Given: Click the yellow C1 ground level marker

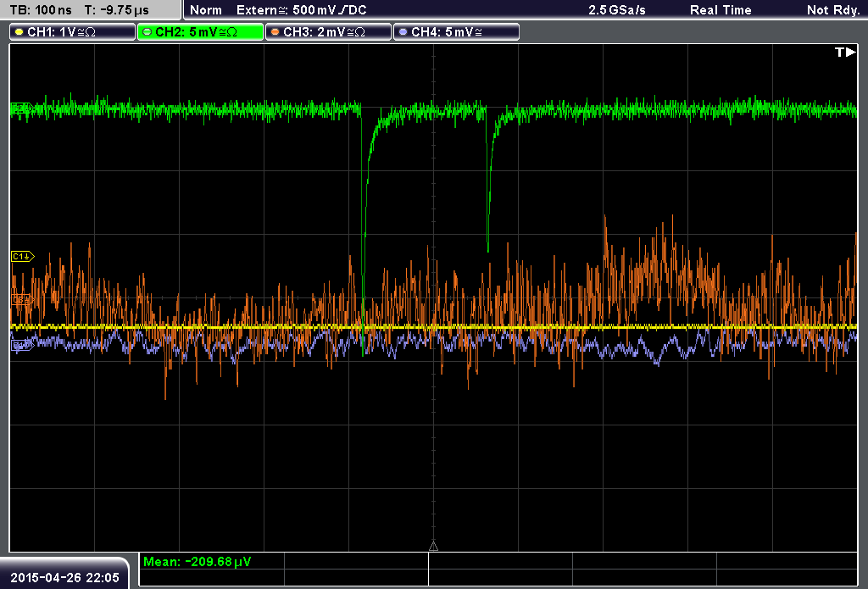Looking at the screenshot, I should 23,256.
